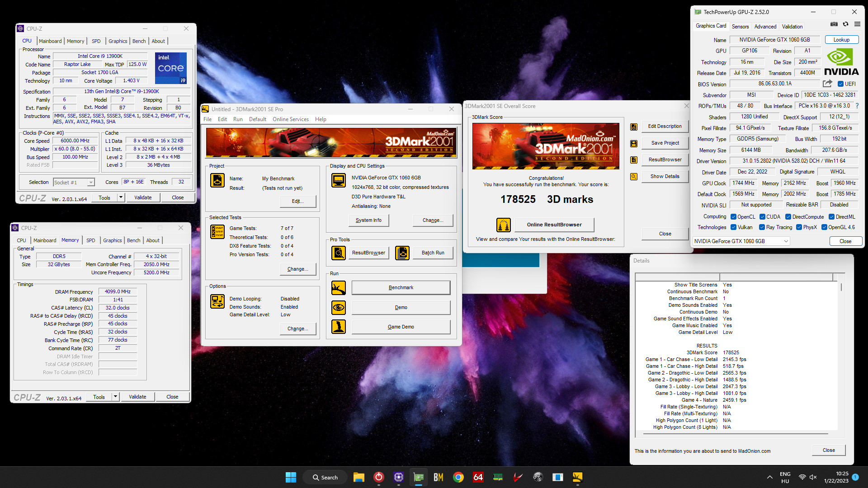Click the Show Details button
Image resolution: width=868 pixels, height=488 pixels.
click(665, 177)
